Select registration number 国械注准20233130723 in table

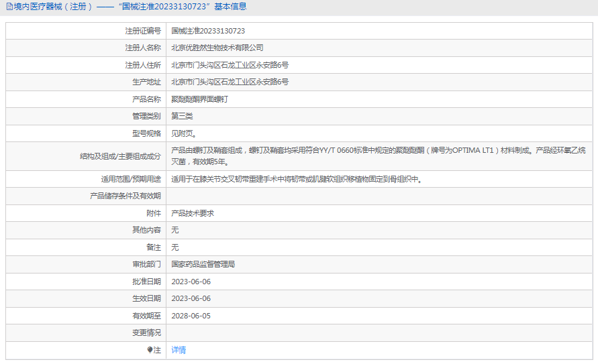click(x=208, y=31)
